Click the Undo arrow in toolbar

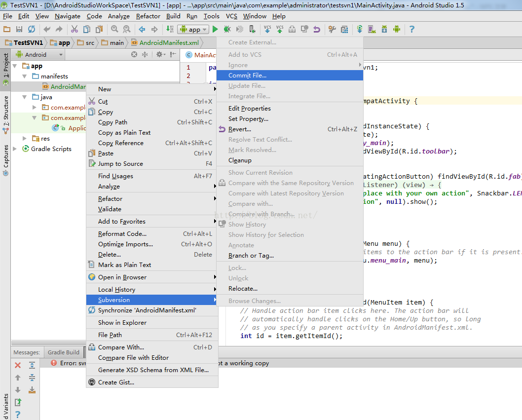point(47,29)
